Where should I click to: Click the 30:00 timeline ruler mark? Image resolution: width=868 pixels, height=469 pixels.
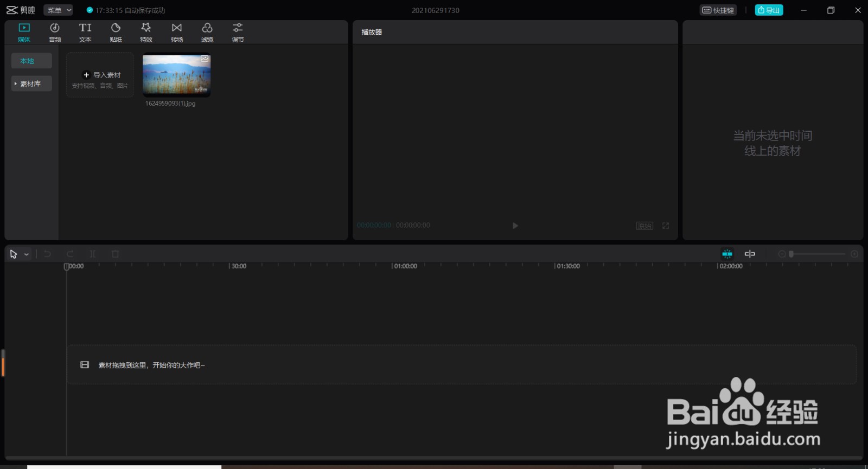click(239, 266)
